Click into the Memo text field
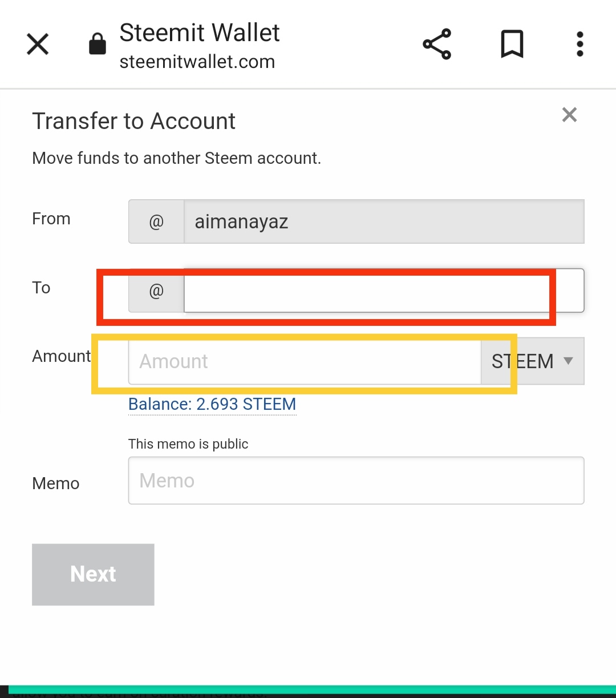The height and width of the screenshot is (698, 616). coord(356,481)
